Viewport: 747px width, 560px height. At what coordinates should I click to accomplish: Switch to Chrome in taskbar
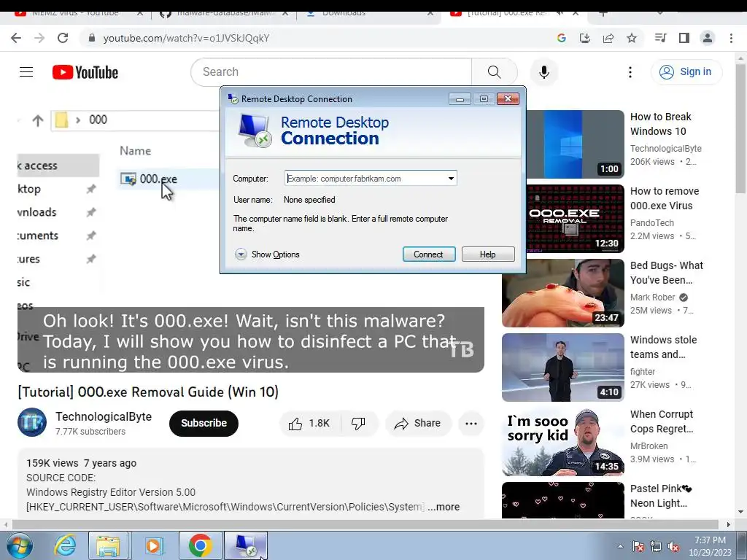(x=200, y=545)
